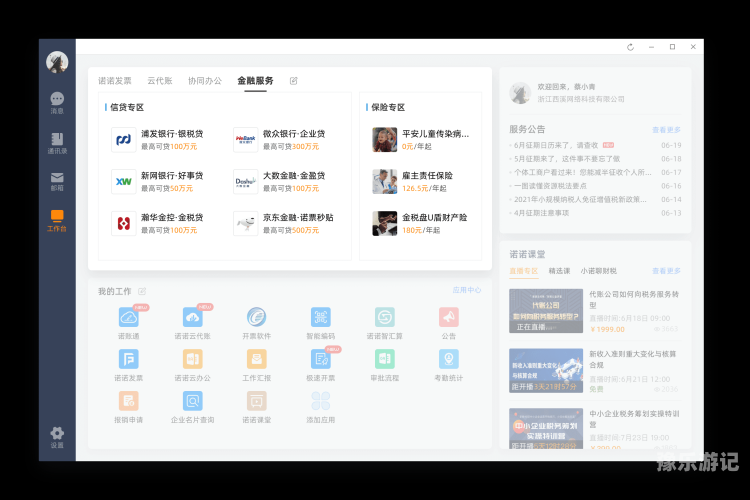Open the 微众银行·企业贷 loan item
This screenshot has width=750, height=500.
pos(280,140)
